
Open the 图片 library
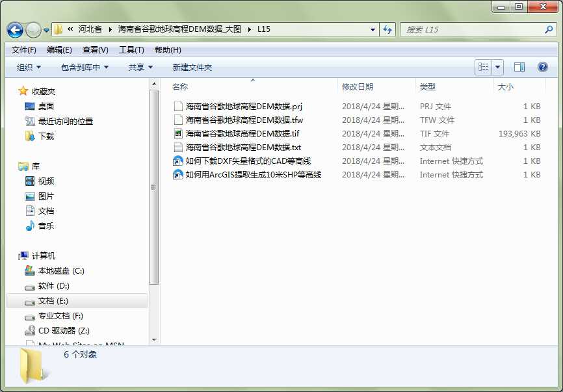(x=46, y=196)
